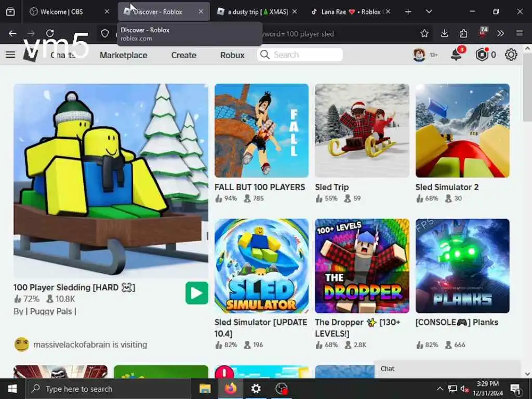The image size is (532, 399).
Task: Open File Explorer from the taskbar
Action: tap(205, 389)
